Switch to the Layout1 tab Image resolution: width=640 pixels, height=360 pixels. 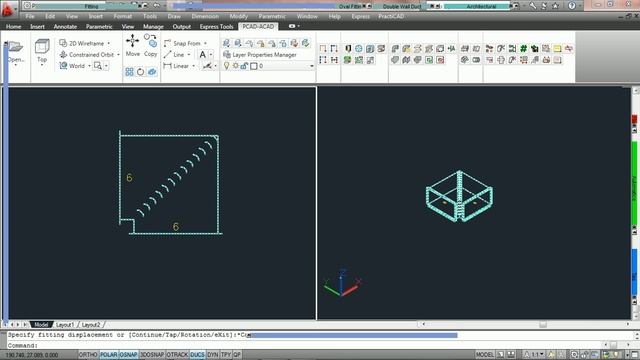coord(65,325)
